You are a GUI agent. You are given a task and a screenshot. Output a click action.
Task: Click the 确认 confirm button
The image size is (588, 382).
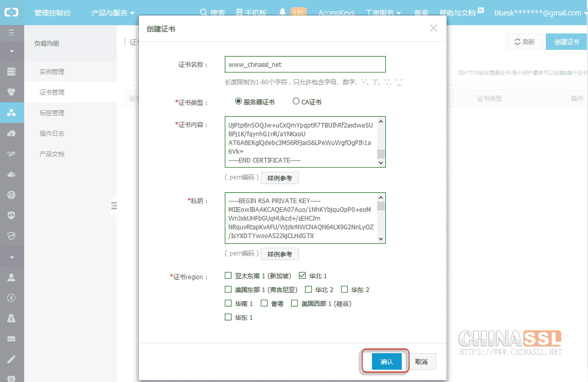click(386, 361)
